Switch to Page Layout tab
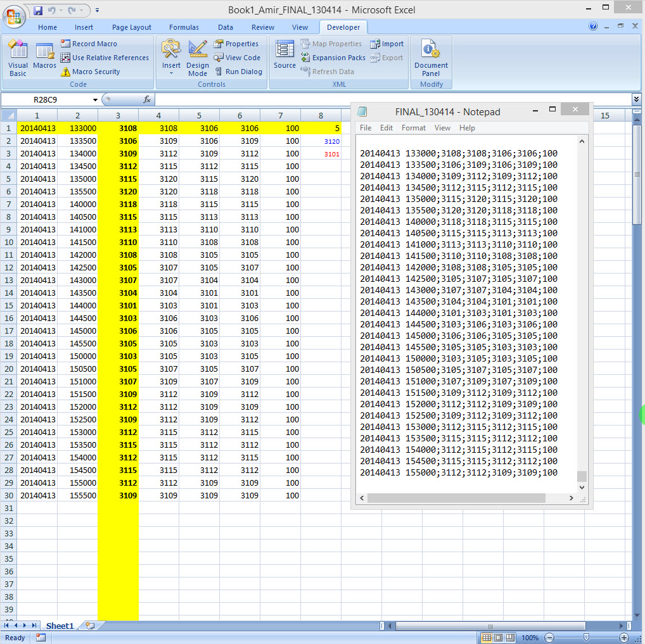The image size is (645, 644). (x=132, y=27)
